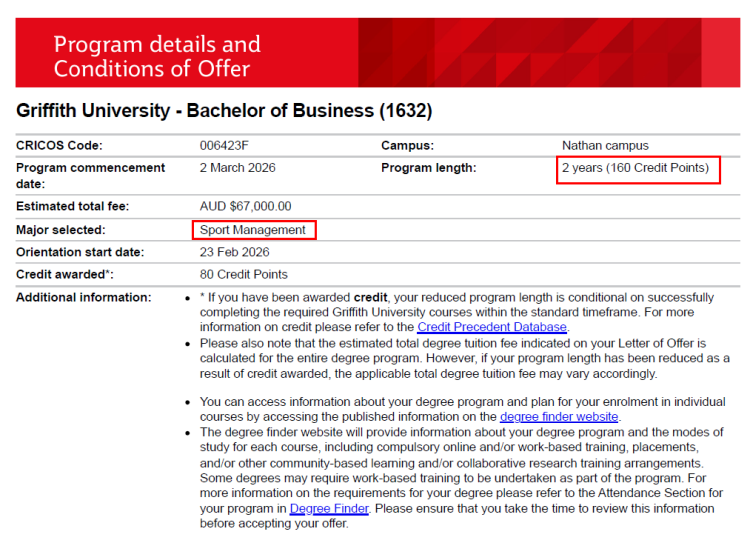750x543 pixels.
Task: Click the Program commencement date label
Action: coord(90,176)
